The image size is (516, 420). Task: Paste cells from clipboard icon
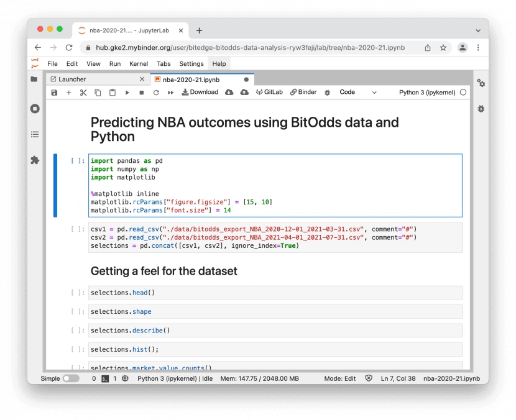113,93
